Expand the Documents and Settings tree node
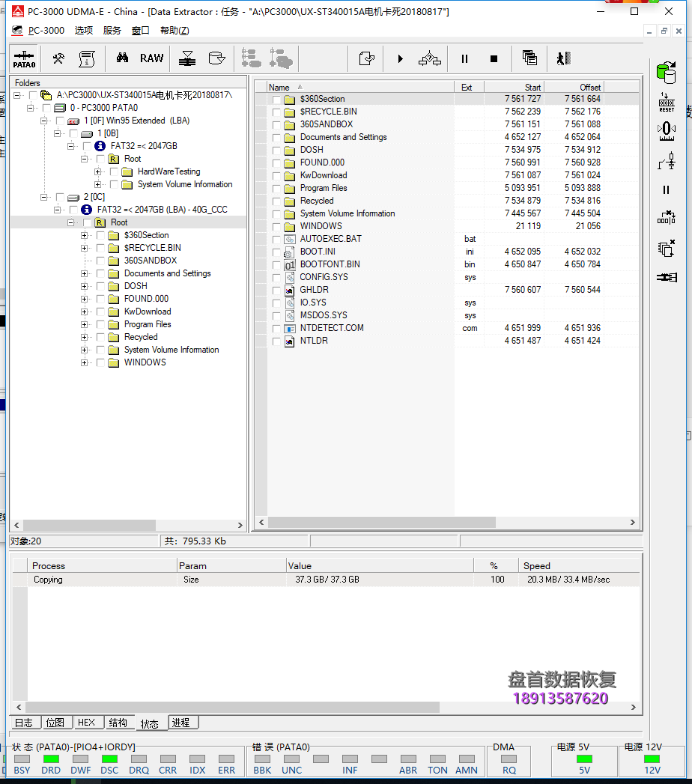 click(x=85, y=273)
